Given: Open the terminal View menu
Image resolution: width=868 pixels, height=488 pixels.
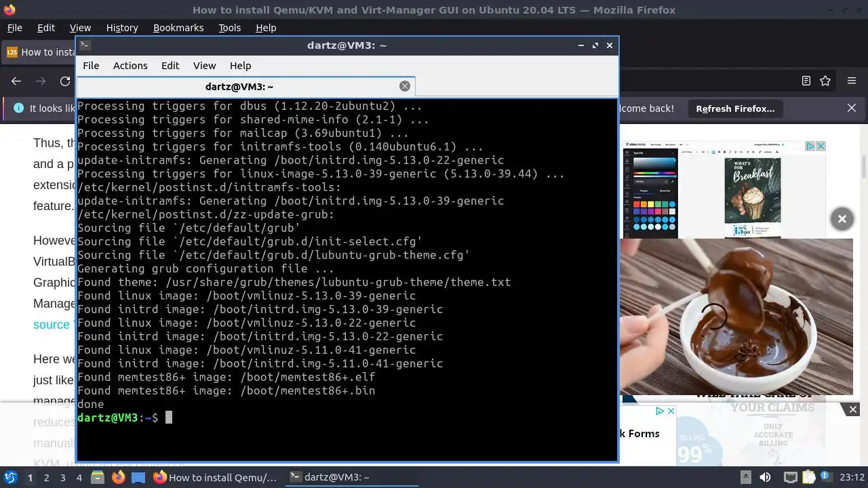Looking at the screenshot, I should pos(204,66).
